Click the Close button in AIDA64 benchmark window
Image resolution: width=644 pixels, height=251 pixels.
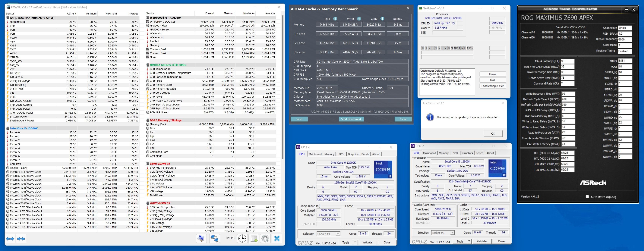pos(403,119)
